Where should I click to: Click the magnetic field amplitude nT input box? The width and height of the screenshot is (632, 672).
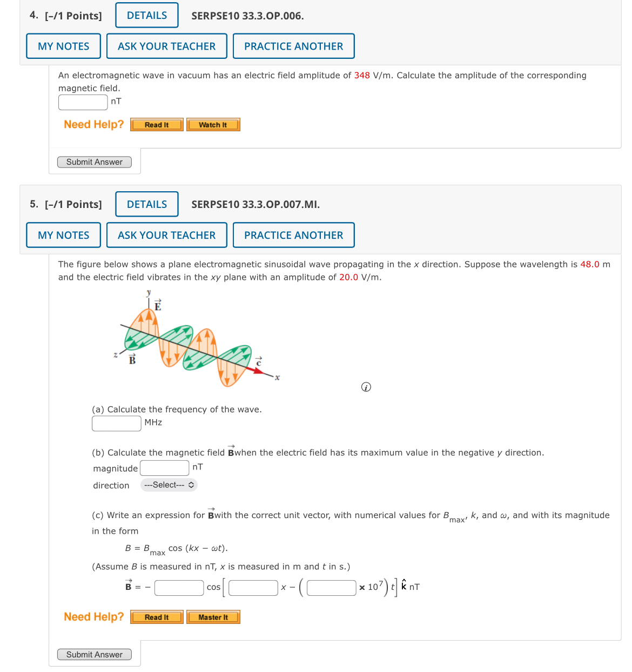(83, 102)
